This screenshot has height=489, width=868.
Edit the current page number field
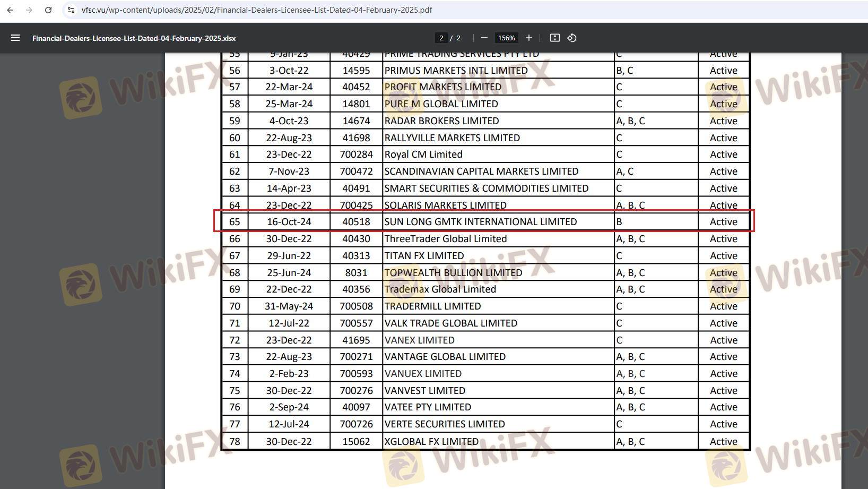441,38
